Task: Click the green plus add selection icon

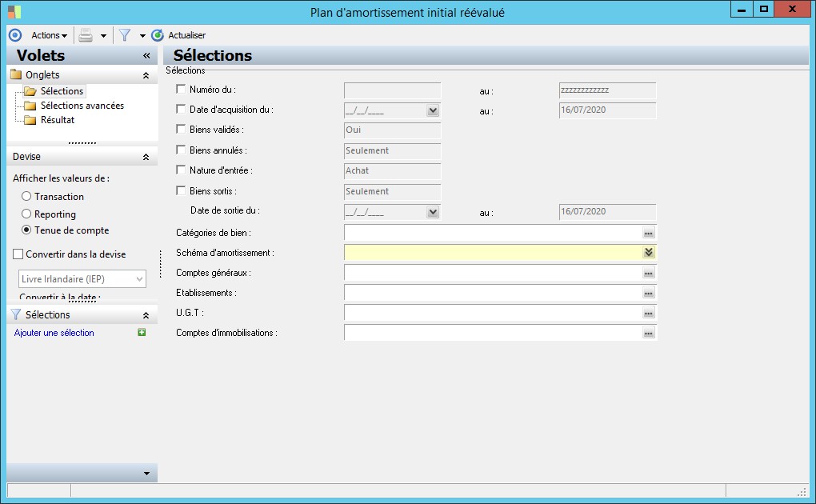Action: (x=142, y=332)
